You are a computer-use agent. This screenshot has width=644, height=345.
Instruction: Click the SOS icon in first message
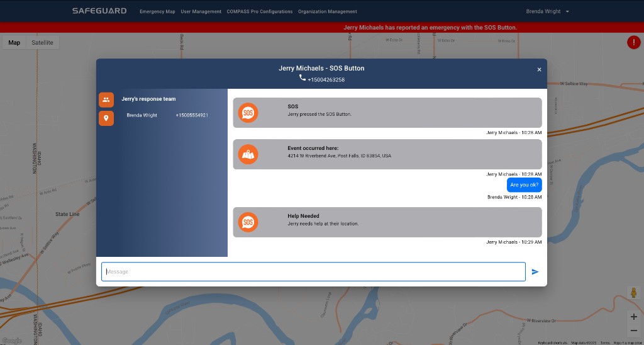click(x=248, y=113)
